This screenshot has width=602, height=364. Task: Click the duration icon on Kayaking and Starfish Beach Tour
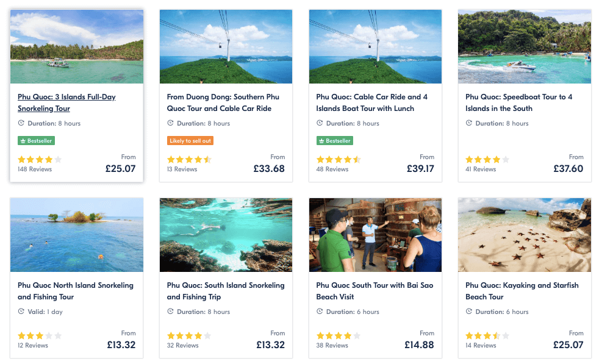468,312
